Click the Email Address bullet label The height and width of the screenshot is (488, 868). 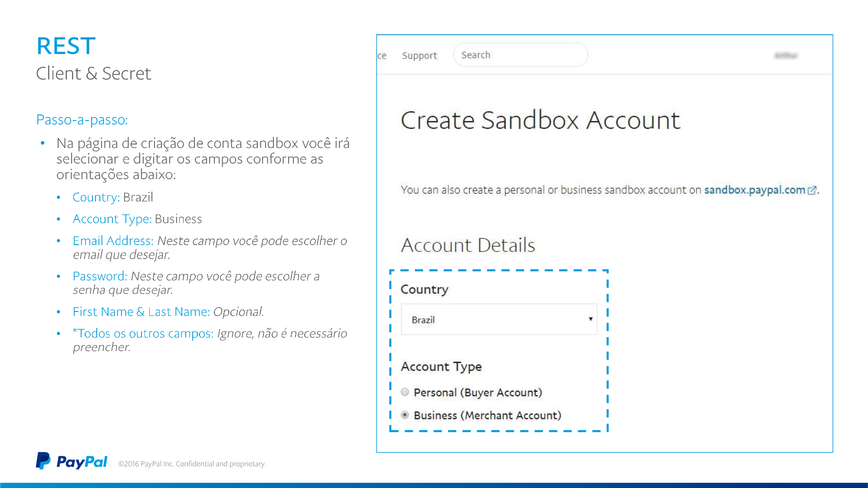pyautogui.click(x=113, y=241)
